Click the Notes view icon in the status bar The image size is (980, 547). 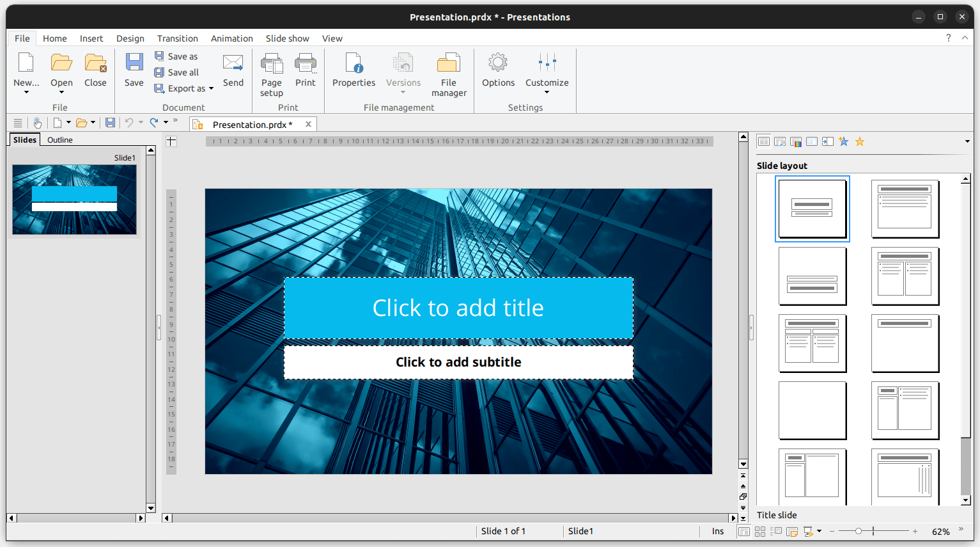[x=792, y=532]
